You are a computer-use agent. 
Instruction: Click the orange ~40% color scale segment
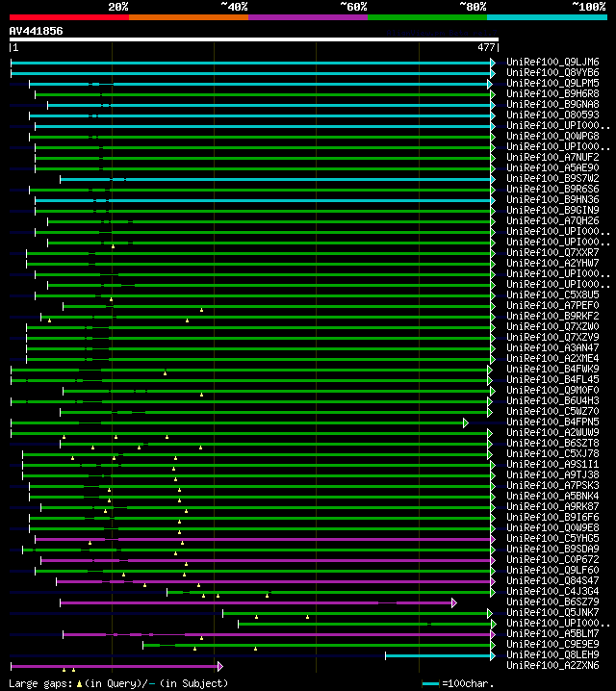pyautogui.click(x=189, y=17)
